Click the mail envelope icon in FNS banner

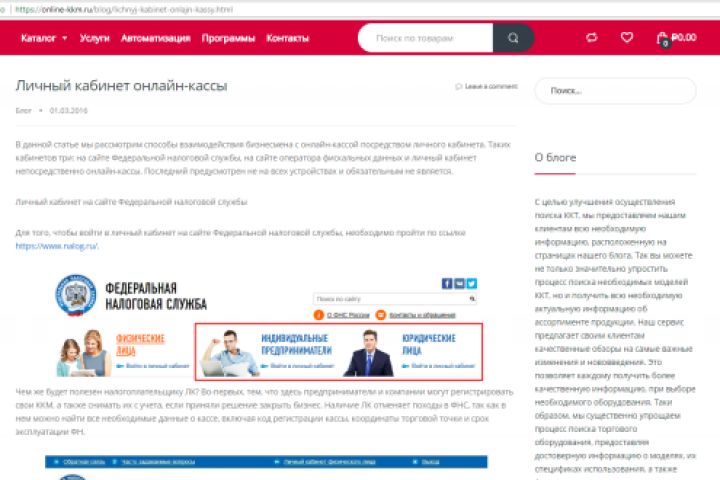click(x=459, y=283)
